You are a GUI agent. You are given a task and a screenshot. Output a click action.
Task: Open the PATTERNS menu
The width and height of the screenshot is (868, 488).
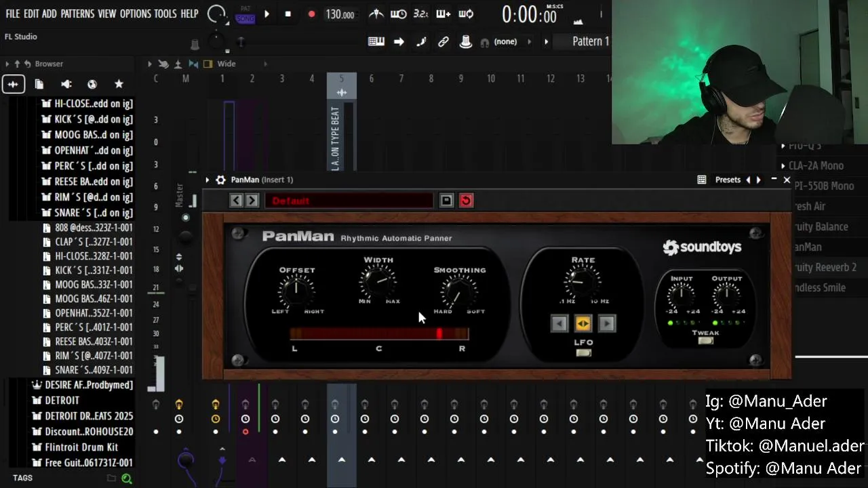(77, 14)
